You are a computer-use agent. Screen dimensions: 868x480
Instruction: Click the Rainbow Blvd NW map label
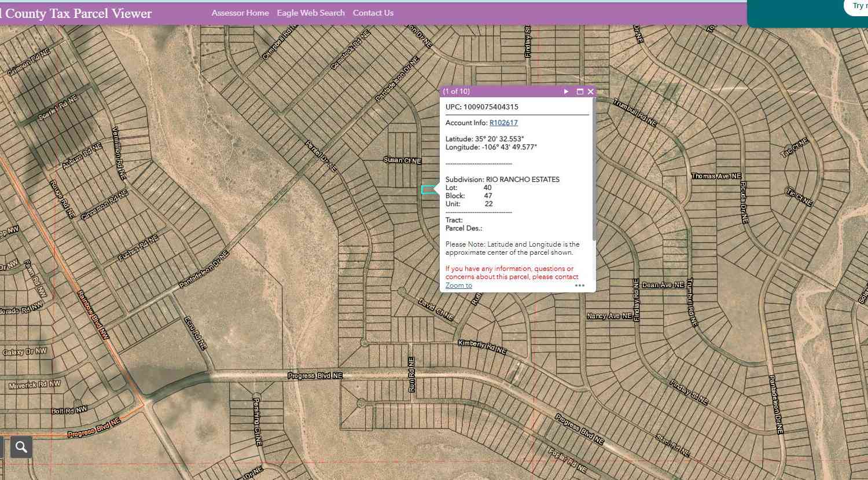pos(93,315)
